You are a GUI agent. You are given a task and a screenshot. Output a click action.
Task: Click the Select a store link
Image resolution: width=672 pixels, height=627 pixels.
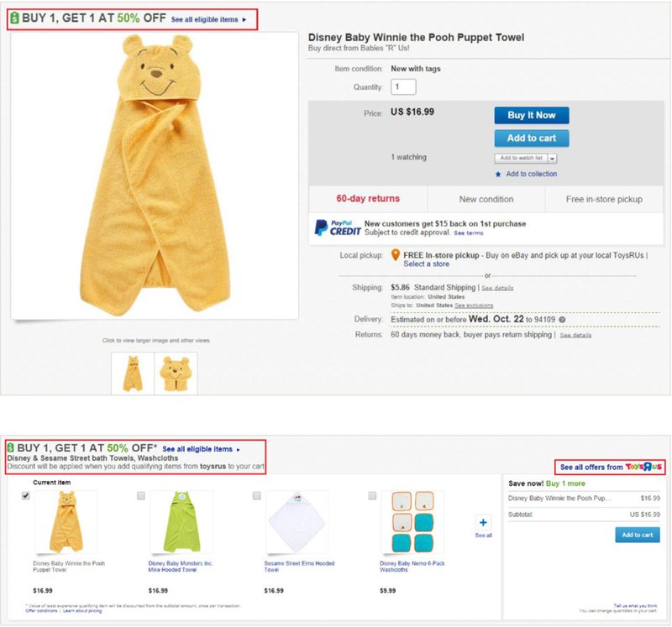click(x=426, y=264)
